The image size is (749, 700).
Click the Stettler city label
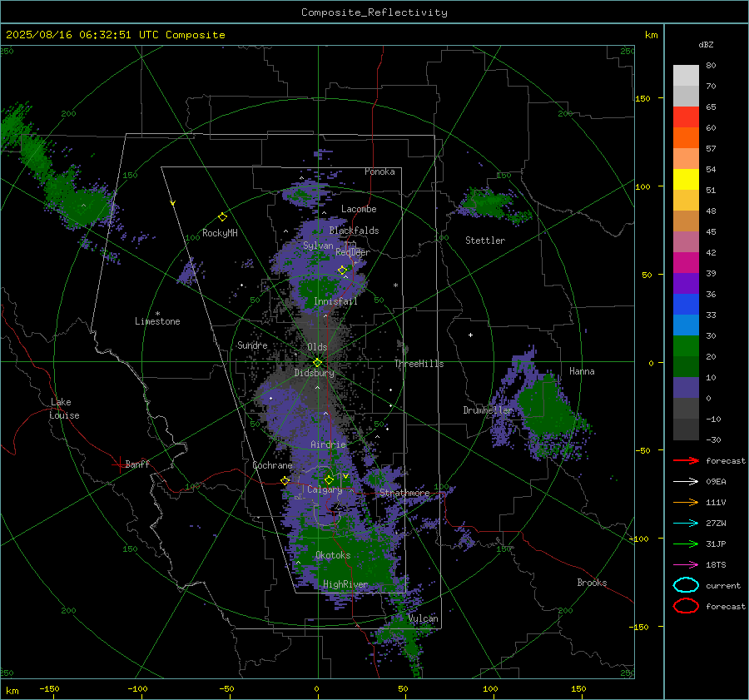coord(485,241)
